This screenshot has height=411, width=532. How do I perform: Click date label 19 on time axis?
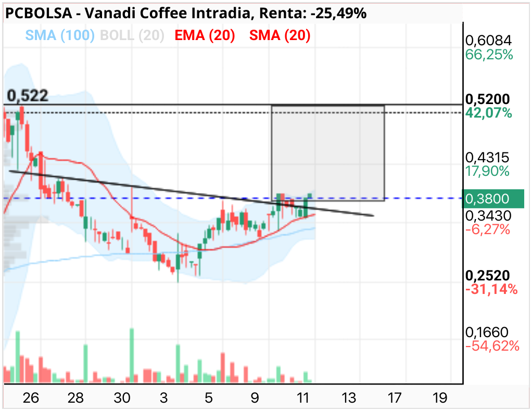pyautogui.click(x=440, y=398)
